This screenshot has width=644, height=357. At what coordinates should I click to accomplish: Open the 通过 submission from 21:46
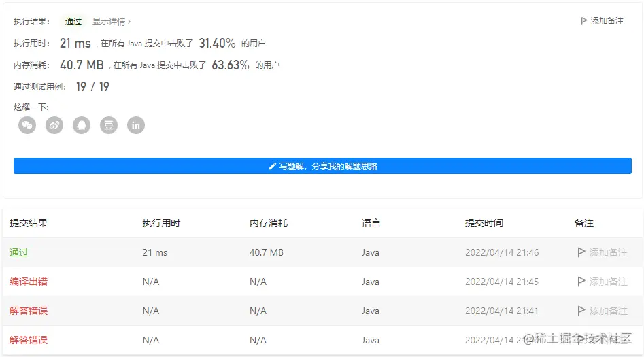19,252
